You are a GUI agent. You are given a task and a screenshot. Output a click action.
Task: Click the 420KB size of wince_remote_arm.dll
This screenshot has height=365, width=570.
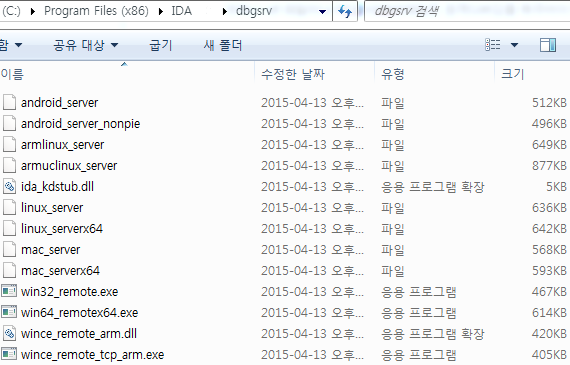549,334
